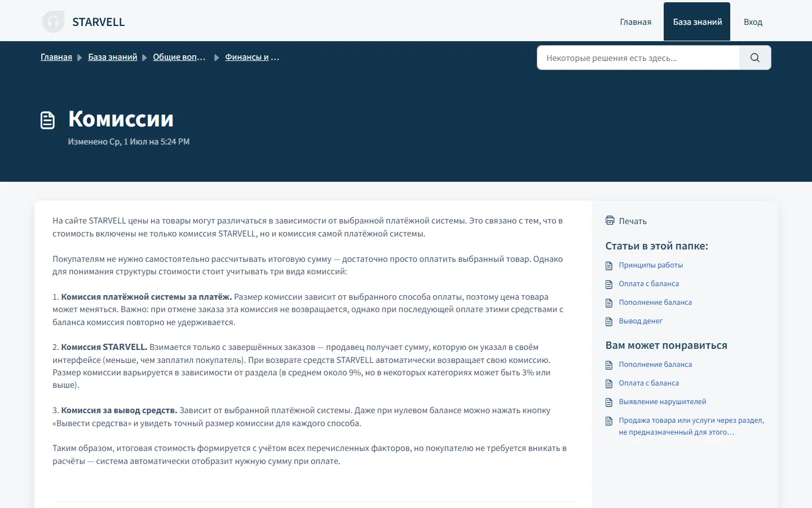Image resolution: width=812 pixels, height=508 pixels.
Task: Click the bold text Комиссия за вывод средств
Action: pos(119,410)
